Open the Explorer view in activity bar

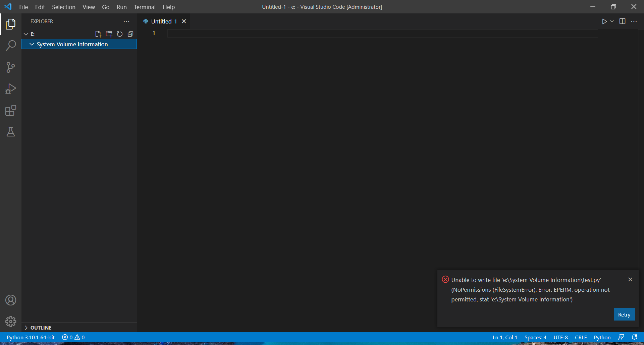click(x=11, y=24)
